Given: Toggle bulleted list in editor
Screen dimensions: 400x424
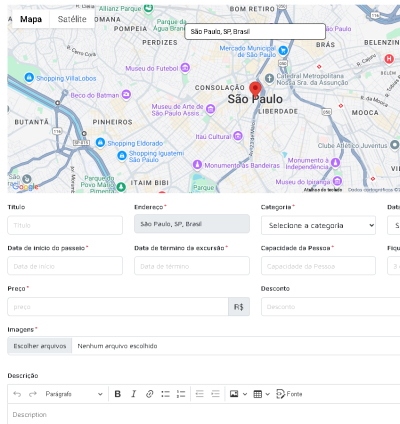Looking at the screenshot, I should tap(165, 394).
